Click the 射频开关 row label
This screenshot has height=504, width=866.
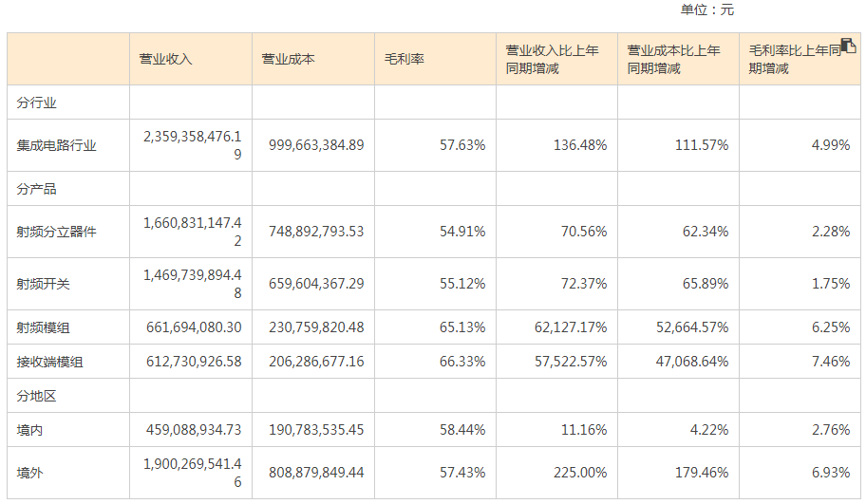[x=44, y=284]
